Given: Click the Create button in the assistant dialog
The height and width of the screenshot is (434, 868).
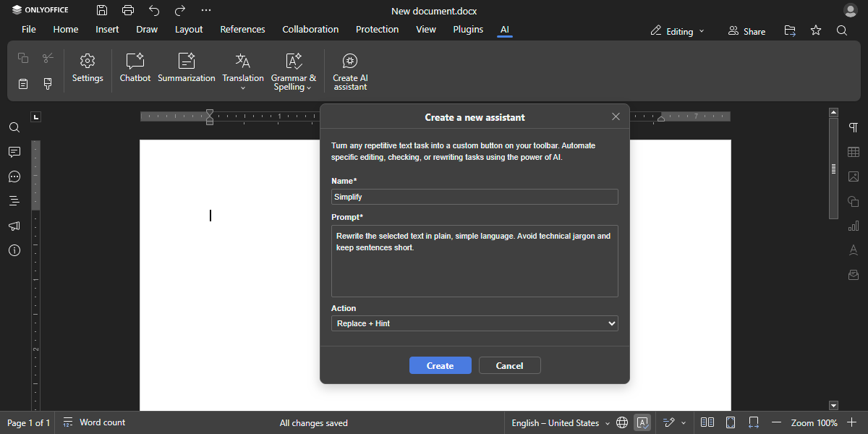Looking at the screenshot, I should point(440,365).
